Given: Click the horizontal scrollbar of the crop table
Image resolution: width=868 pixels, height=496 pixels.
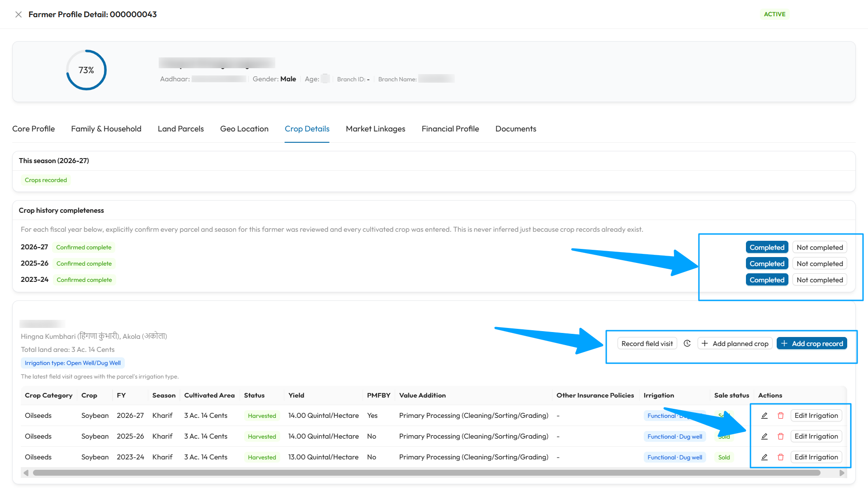Looking at the screenshot, I should [x=426, y=473].
